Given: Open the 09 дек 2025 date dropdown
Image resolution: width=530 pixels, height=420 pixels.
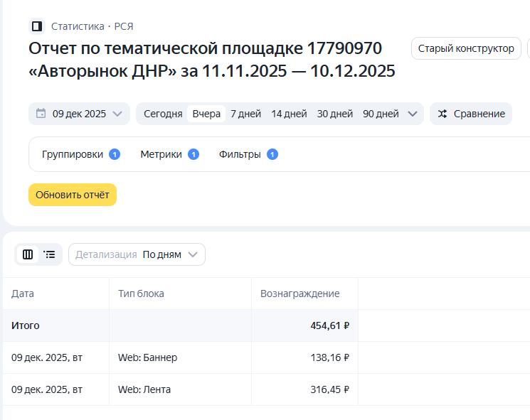Looking at the screenshot, I should 79,114.
